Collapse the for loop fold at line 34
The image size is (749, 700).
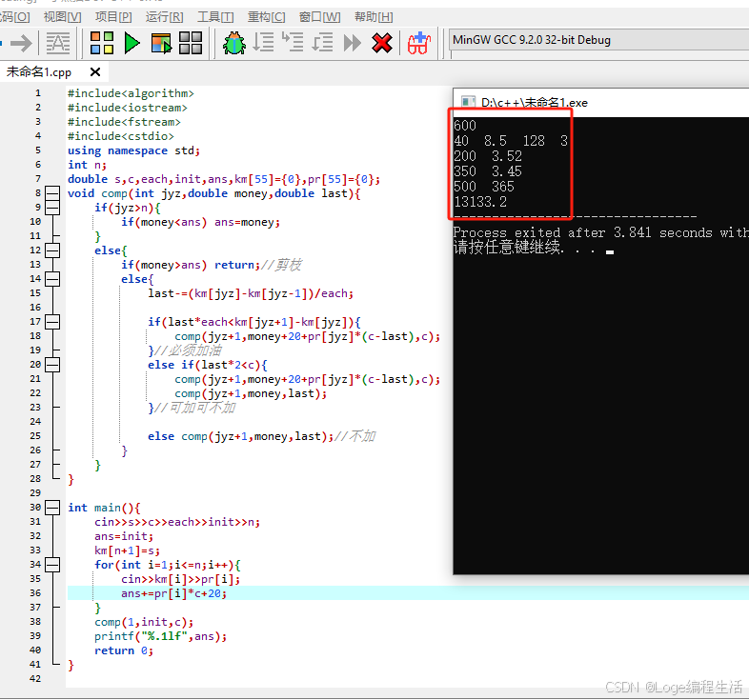pos(52,565)
